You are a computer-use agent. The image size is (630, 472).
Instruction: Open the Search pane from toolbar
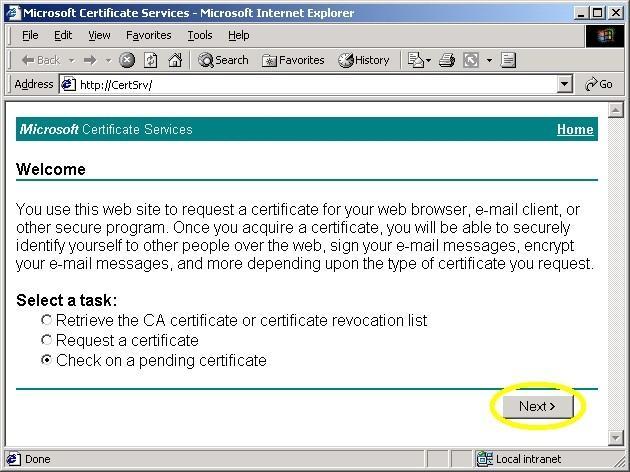click(223, 61)
